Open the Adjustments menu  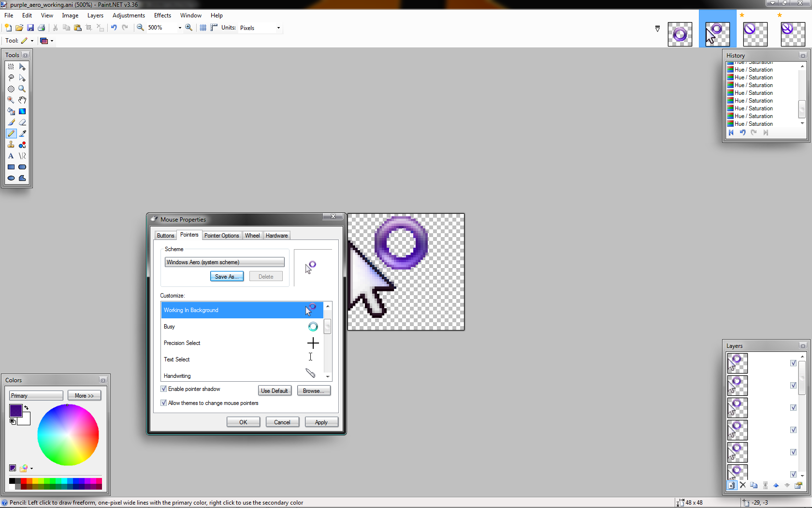pos(129,15)
